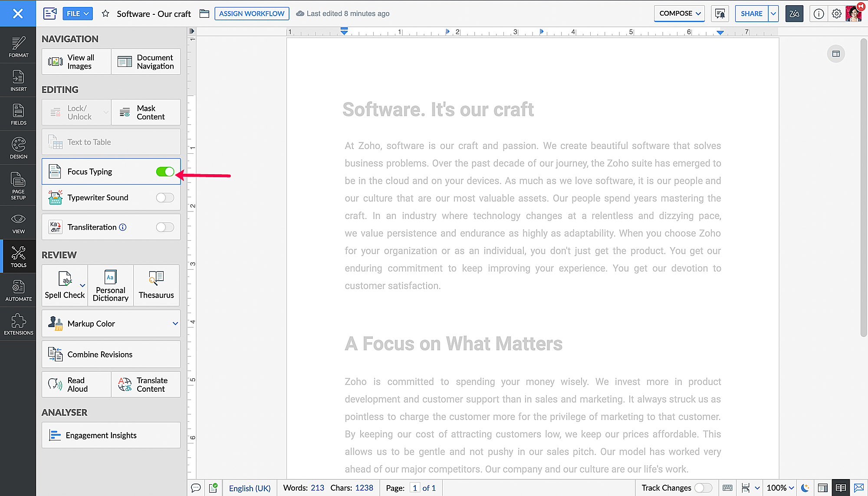Open the Thesaurus tool
Screen dimensions: 868x496
point(156,285)
